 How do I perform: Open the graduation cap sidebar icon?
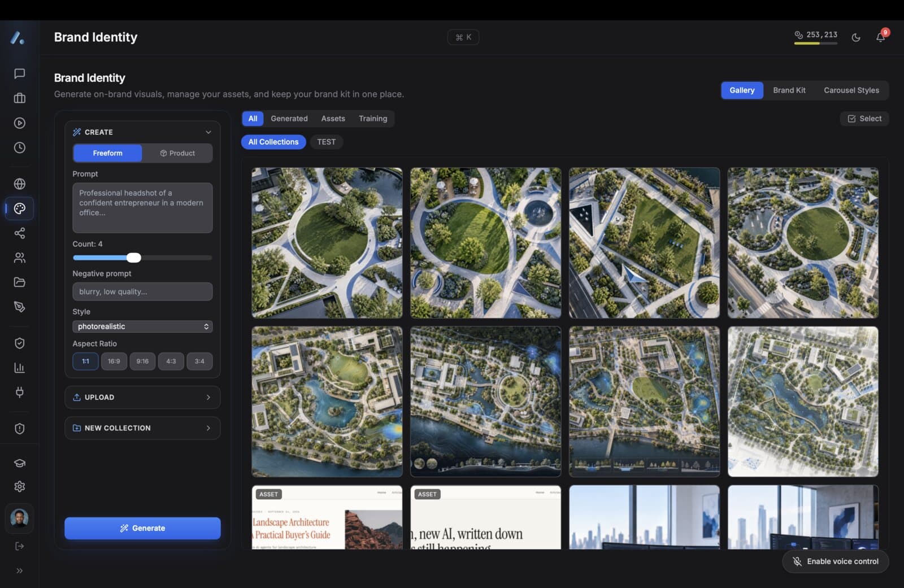[19, 463]
